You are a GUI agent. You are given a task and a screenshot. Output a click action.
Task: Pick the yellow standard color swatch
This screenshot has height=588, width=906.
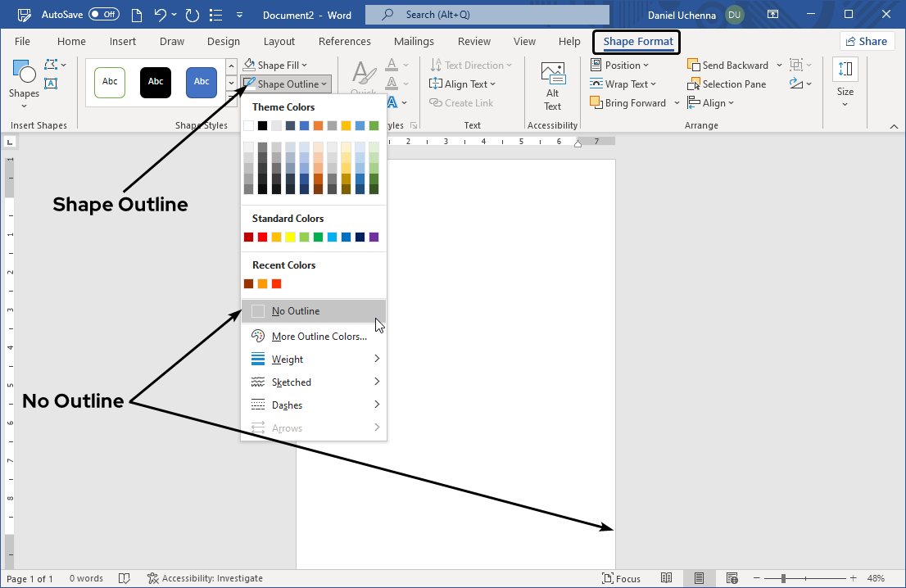[x=290, y=237]
